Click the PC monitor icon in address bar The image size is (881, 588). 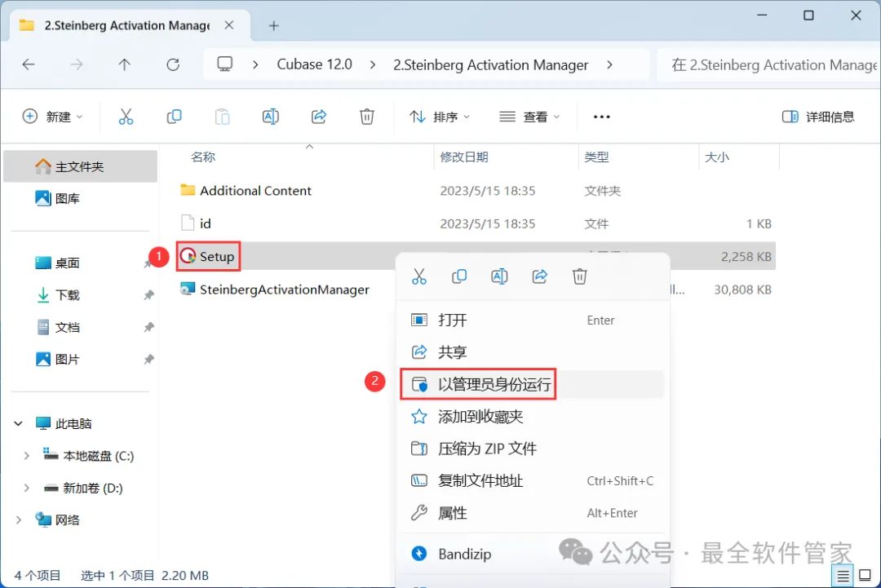tap(225, 64)
